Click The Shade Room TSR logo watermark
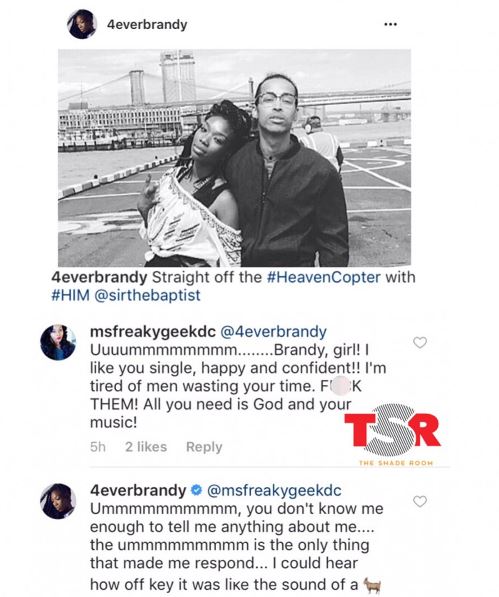This screenshot has height=597, width=499. pyautogui.click(x=392, y=434)
